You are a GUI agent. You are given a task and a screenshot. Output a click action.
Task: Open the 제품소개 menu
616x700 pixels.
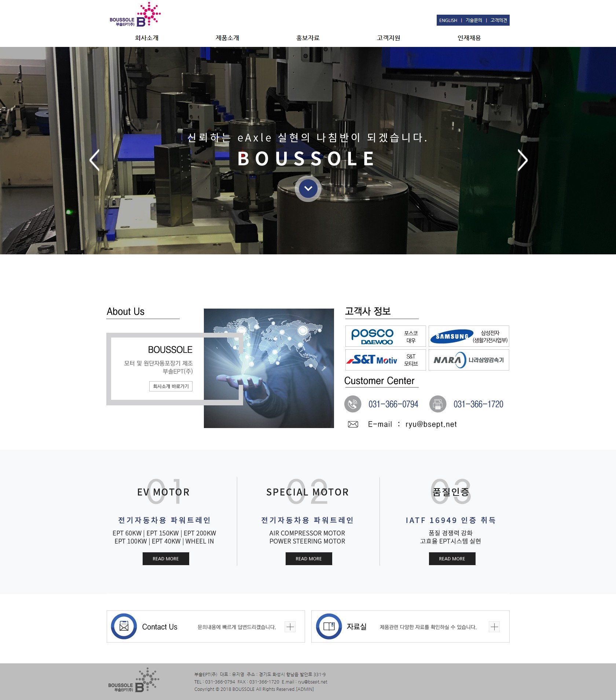(227, 38)
